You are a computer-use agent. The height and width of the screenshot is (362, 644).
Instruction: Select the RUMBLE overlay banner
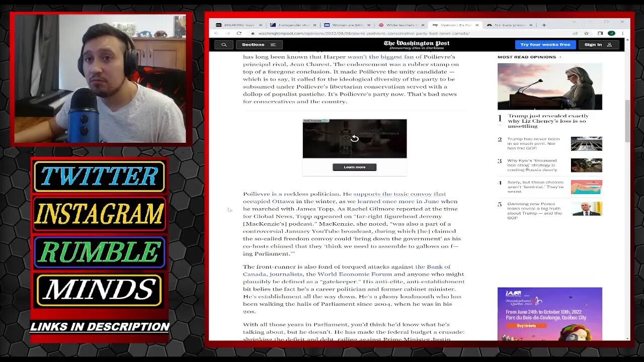(x=99, y=252)
